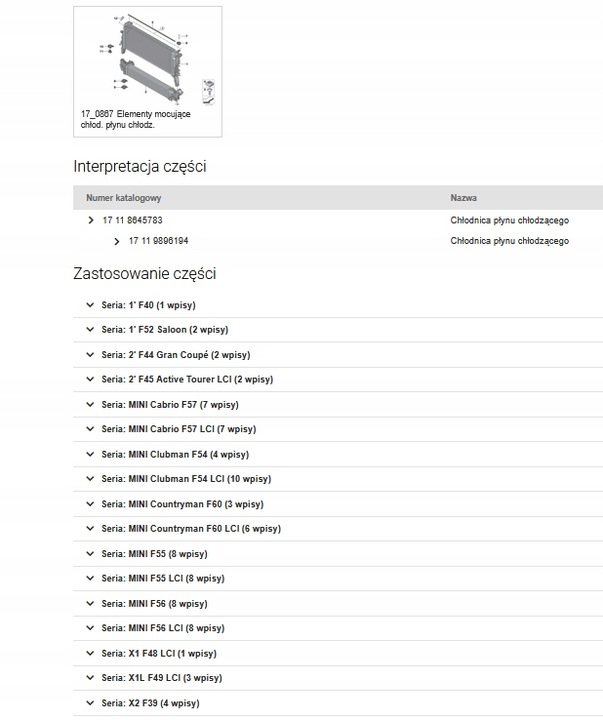
Task: Click the X2 F39 (4 wpisy) label
Action: [x=150, y=703]
